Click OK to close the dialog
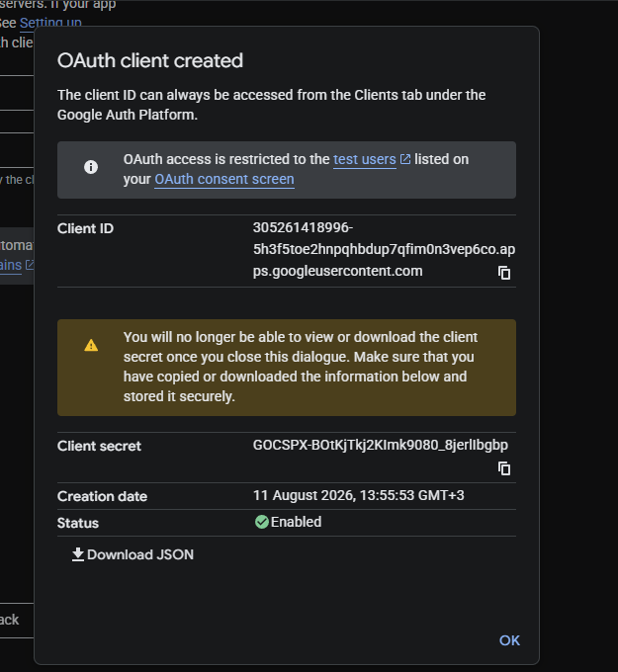Screen dimensions: 618x672 point(509,640)
